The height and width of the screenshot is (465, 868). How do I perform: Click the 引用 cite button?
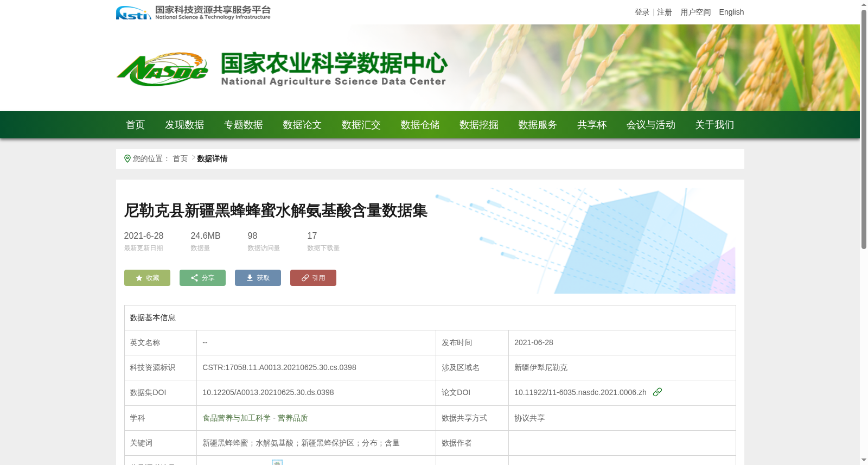tap(313, 278)
